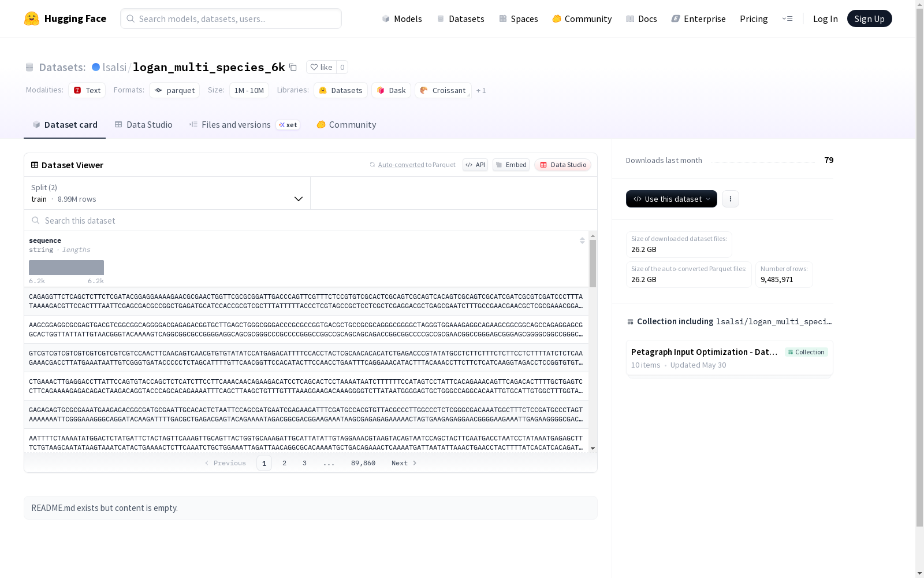The height and width of the screenshot is (578, 924).
Task: Jump to last page 89,860
Action: pyautogui.click(x=363, y=463)
